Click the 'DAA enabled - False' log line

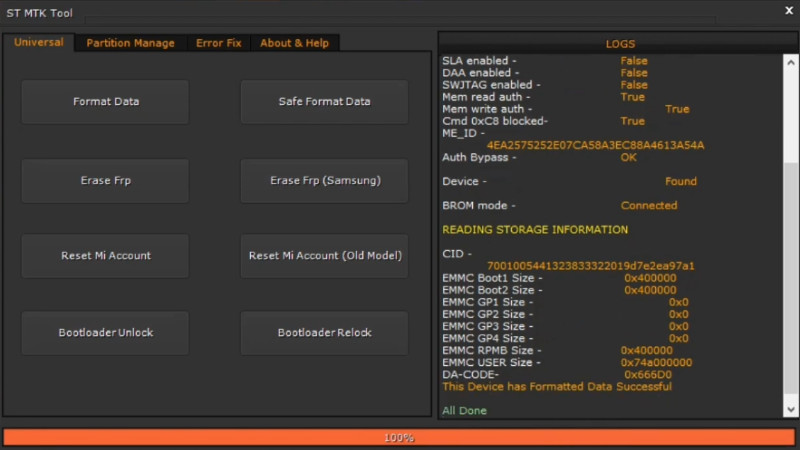point(544,73)
